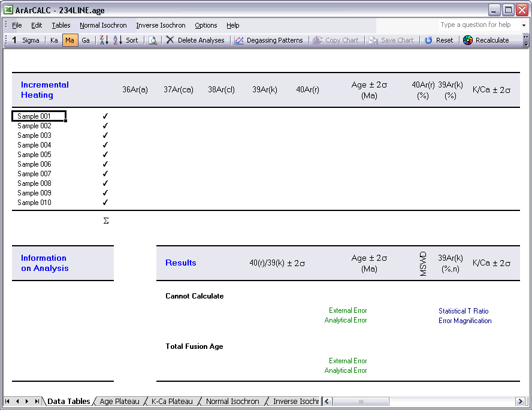Screen dimensions: 532x410
Task: Toggle the checkmark for Sample 005
Action: pyautogui.click(x=105, y=155)
